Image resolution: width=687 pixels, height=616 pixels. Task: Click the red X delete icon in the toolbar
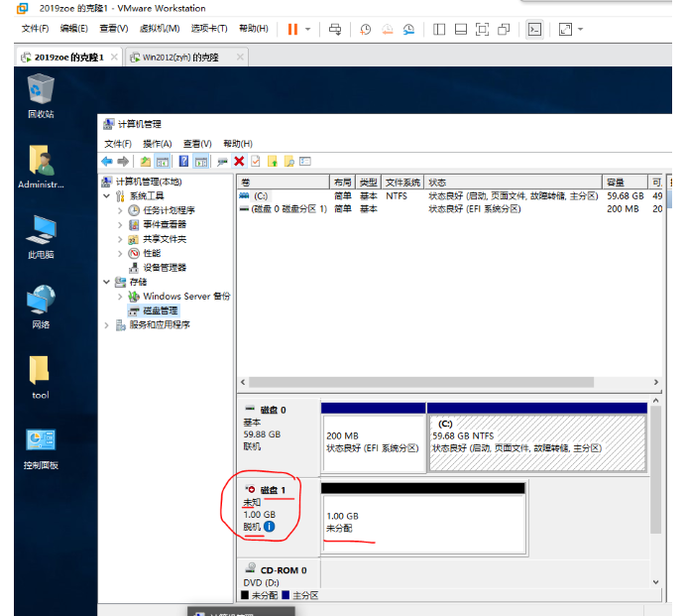click(239, 162)
